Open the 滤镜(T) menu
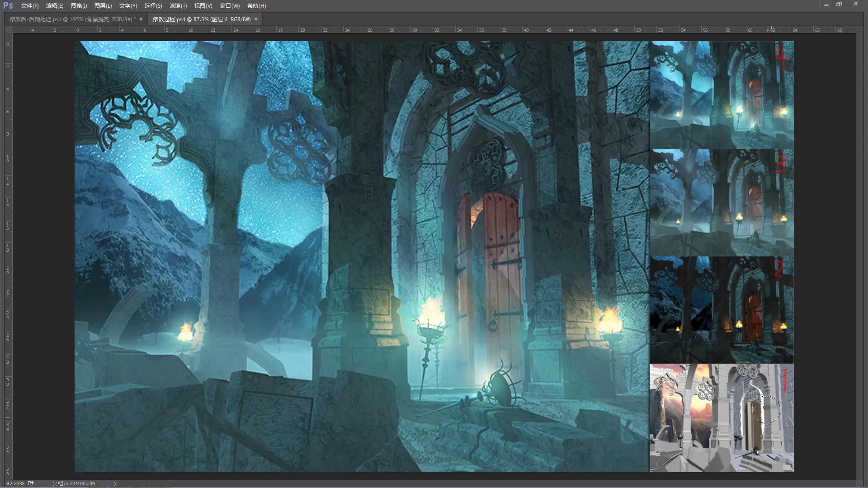868x488 pixels. pyautogui.click(x=178, y=6)
